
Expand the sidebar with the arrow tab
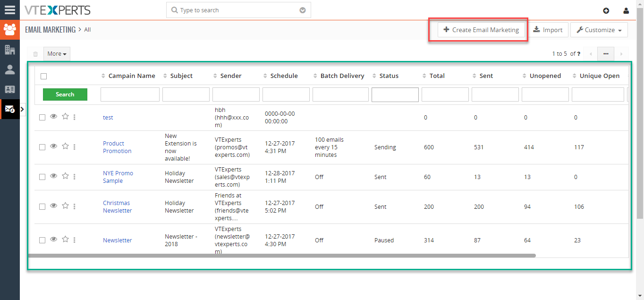pyautogui.click(x=22, y=109)
